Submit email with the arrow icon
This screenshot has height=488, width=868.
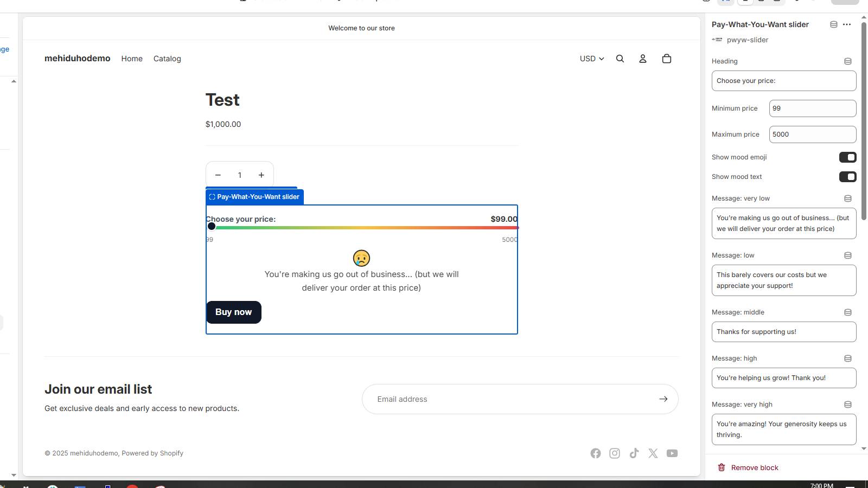coord(663,399)
